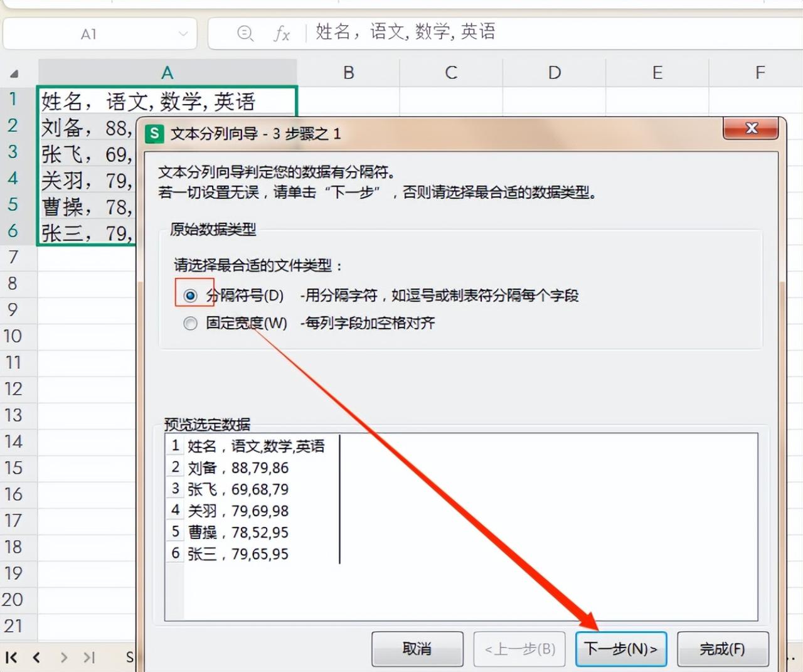The image size is (803, 672).
Task: Click the 下一步(N) button
Action: (x=621, y=649)
